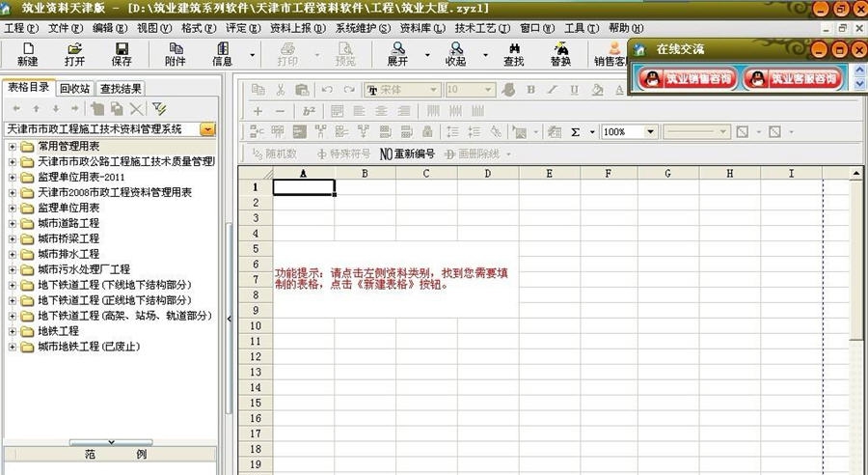The height and width of the screenshot is (475, 868).
Task: Click the 展开 expand toolbar icon
Action: [397, 54]
